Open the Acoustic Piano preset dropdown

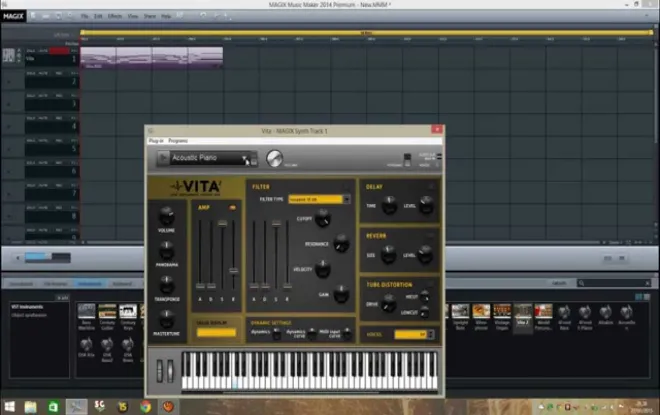[x=245, y=158]
